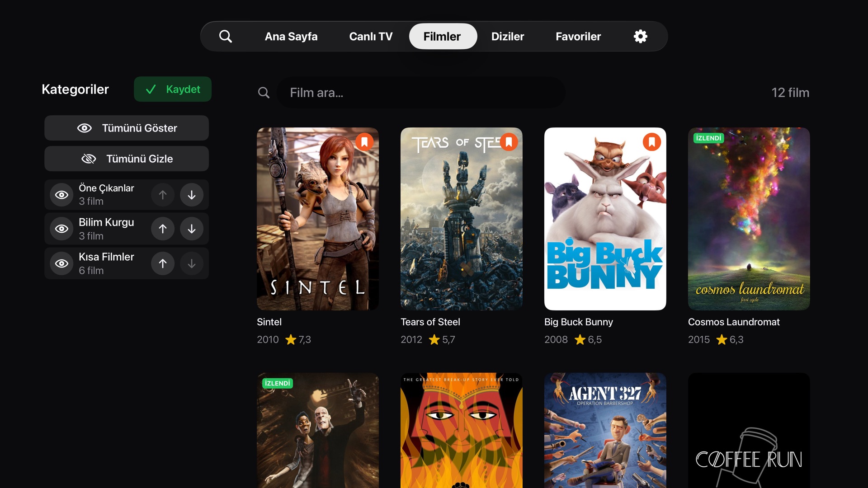This screenshot has width=868, height=488.
Task: Open the Cosmos Laundromat poster
Action: [x=749, y=219]
